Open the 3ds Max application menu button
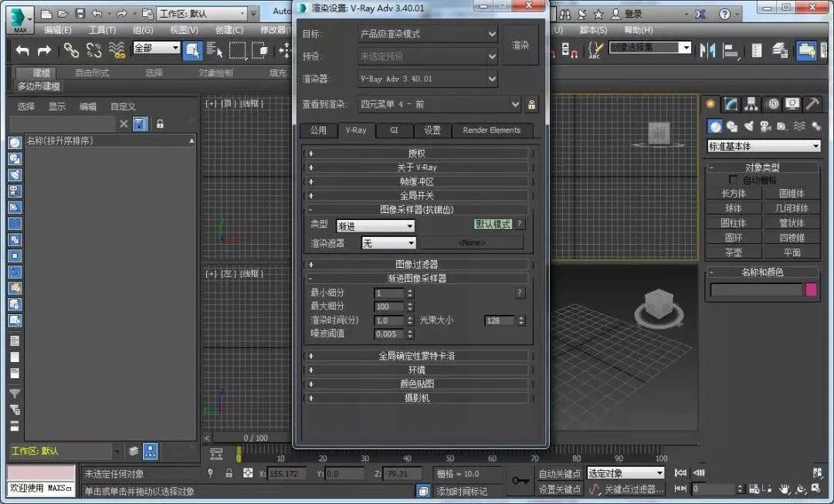The height and width of the screenshot is (504, 834). click(x=19, y=20)
